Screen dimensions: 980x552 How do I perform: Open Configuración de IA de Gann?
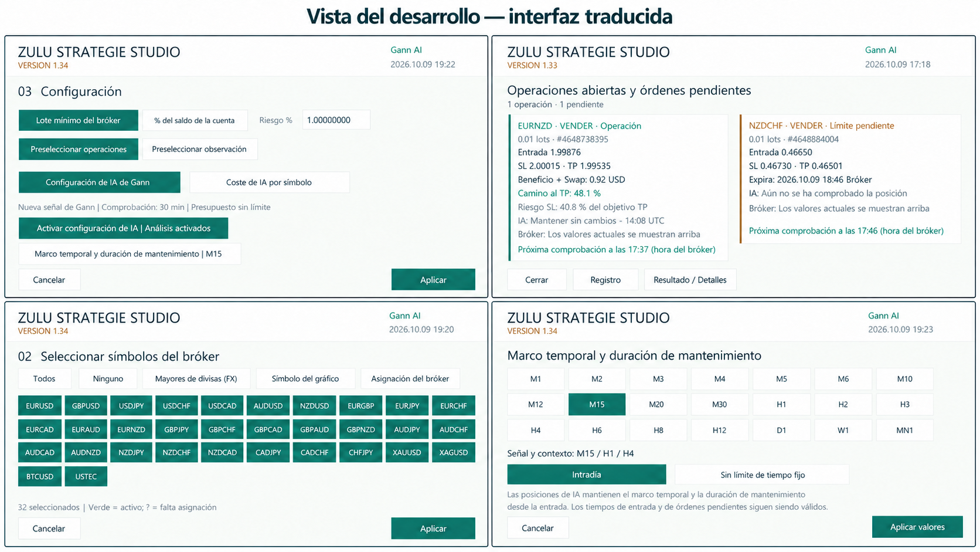(x=99, y=182)
